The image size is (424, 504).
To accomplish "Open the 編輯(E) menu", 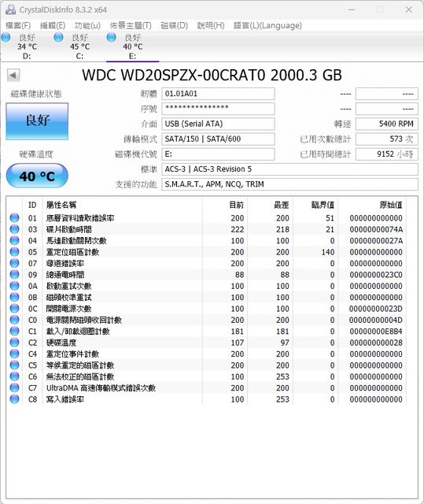I will (x=53, y=25).
